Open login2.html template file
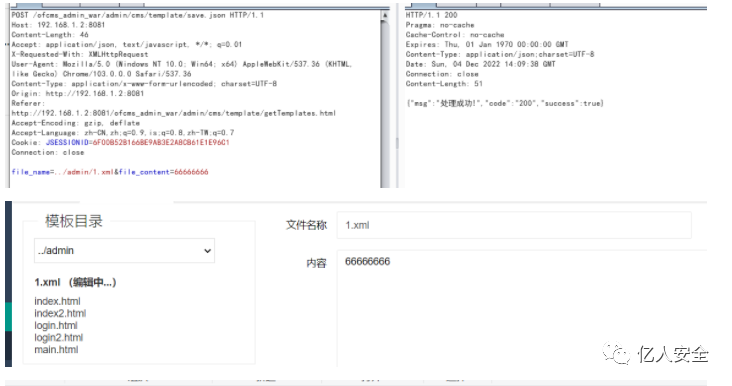 [58, 337]
